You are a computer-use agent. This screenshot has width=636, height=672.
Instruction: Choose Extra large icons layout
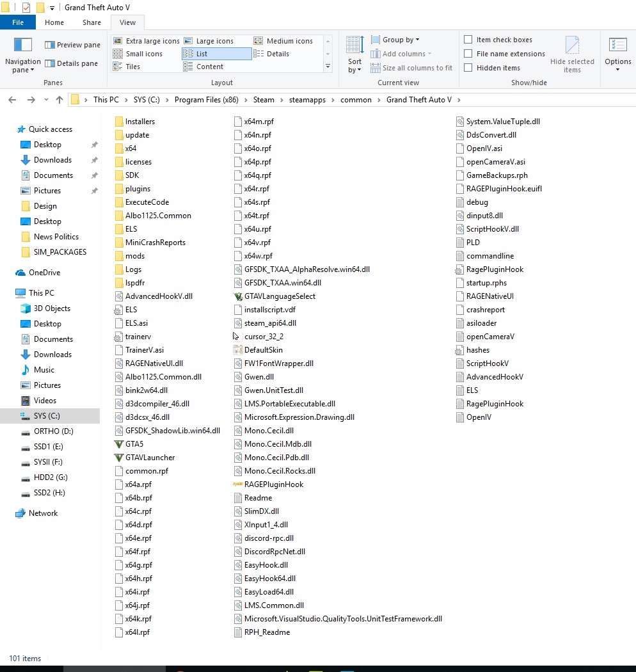click(x=146, y=41)
